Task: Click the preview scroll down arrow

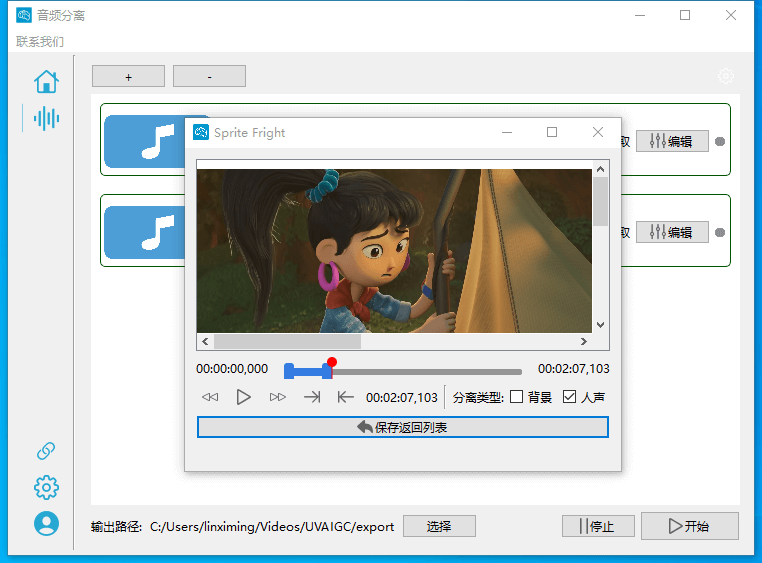Action: [x=601, y=324]
